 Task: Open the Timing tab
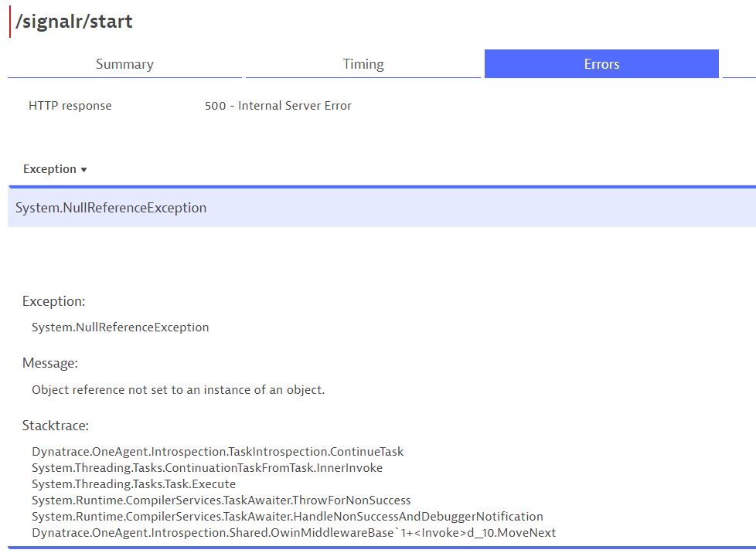click(x=363, y=64)
